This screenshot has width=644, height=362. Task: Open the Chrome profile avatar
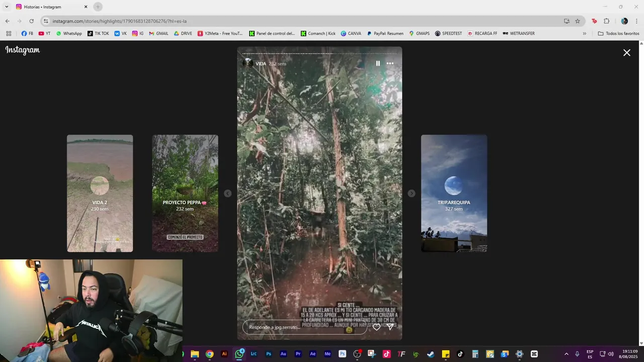click(x=624, y=21)
